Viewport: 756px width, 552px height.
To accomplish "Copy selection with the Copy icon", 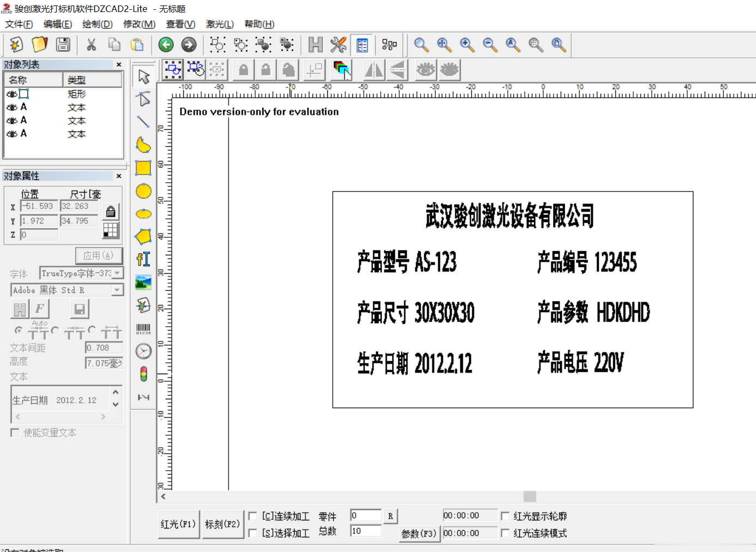I will click(115, 45).
